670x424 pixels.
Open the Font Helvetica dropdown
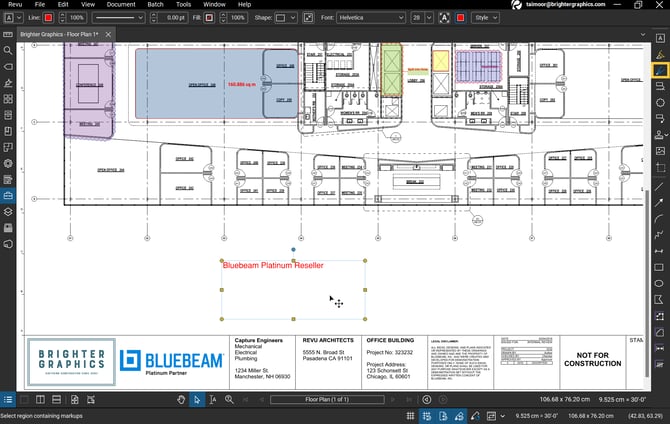coord(371,18)
